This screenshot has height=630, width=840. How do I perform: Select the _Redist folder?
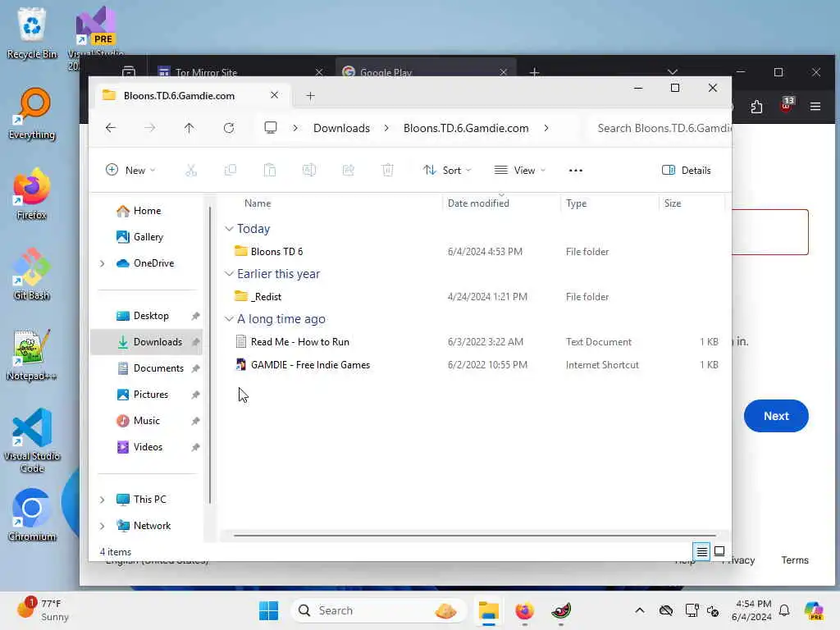266,296
